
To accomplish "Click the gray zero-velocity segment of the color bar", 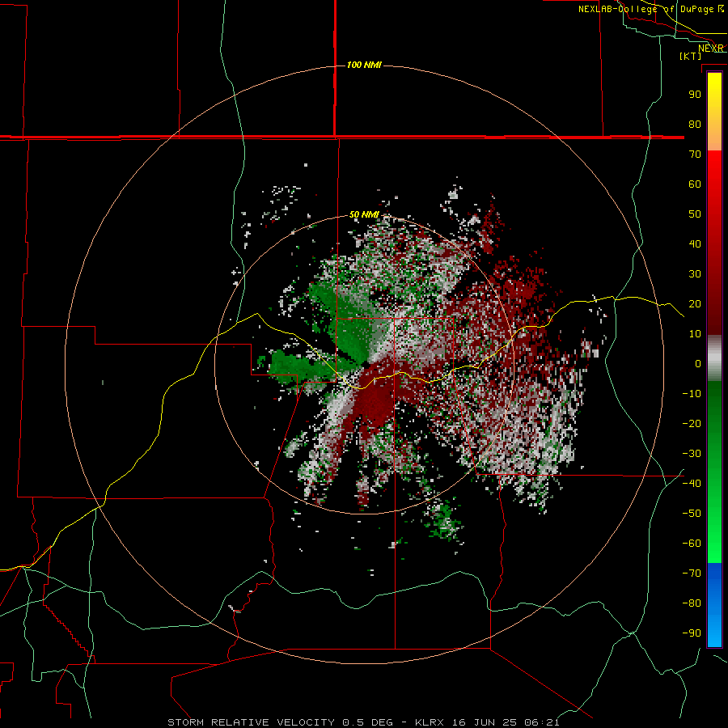I will 714,358.
